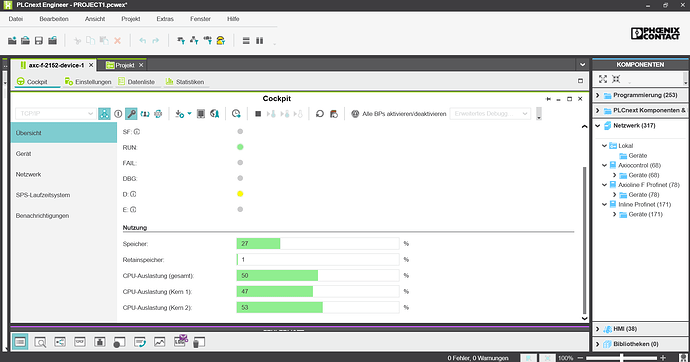This screenshot has width=690, height=362.
Task: Switch to the Einstellungen tab
Action: coord(88,82)
